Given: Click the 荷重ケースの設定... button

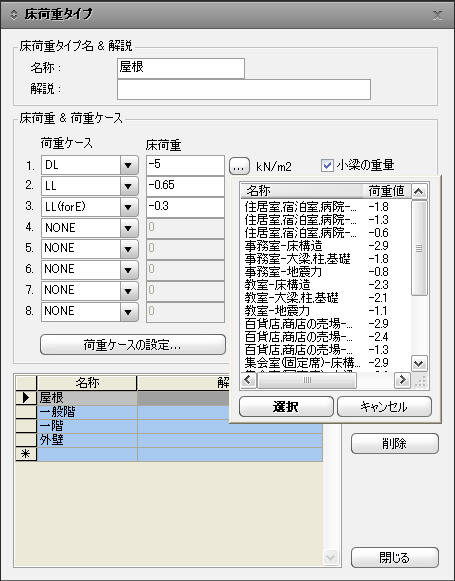Looking at the screenshot, I should tap(133, 345).
